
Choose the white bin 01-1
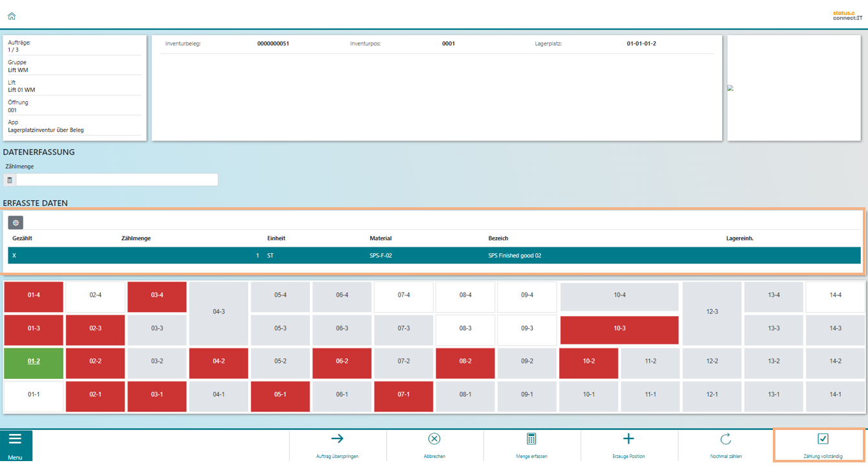(x=34, y=394)
